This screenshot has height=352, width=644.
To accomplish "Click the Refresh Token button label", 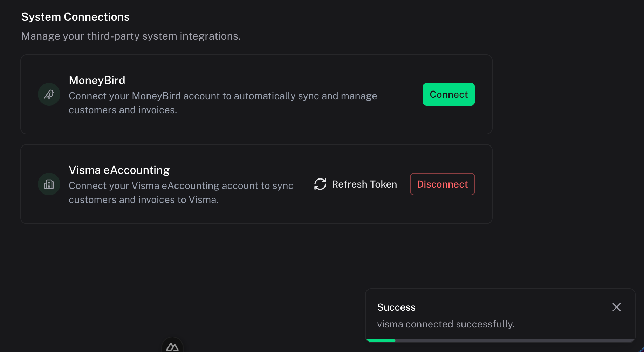I will [364, 184].
